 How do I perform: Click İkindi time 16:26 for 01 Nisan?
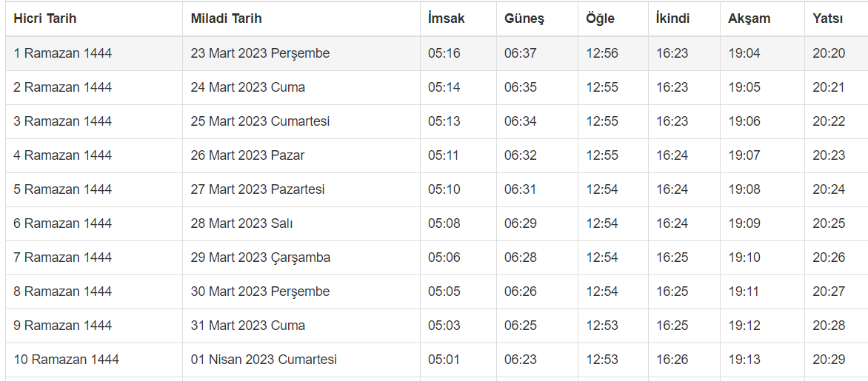[x=672, y=360]
